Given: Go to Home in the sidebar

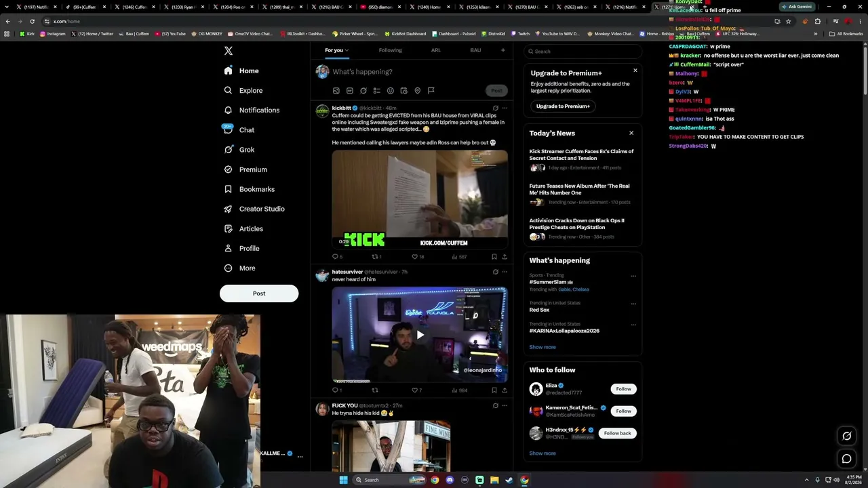Looking at the screenshot, I should click(x=241, y=70).
